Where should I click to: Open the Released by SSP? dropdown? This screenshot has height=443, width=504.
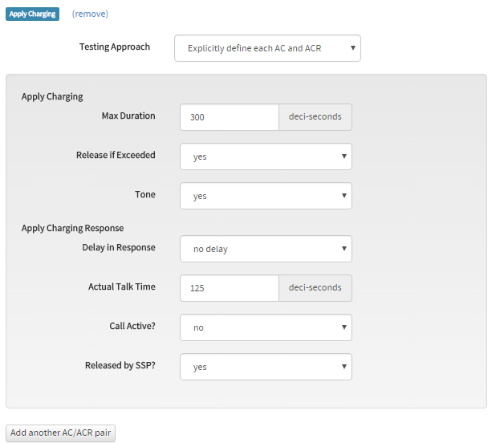(x=266, y=367)
